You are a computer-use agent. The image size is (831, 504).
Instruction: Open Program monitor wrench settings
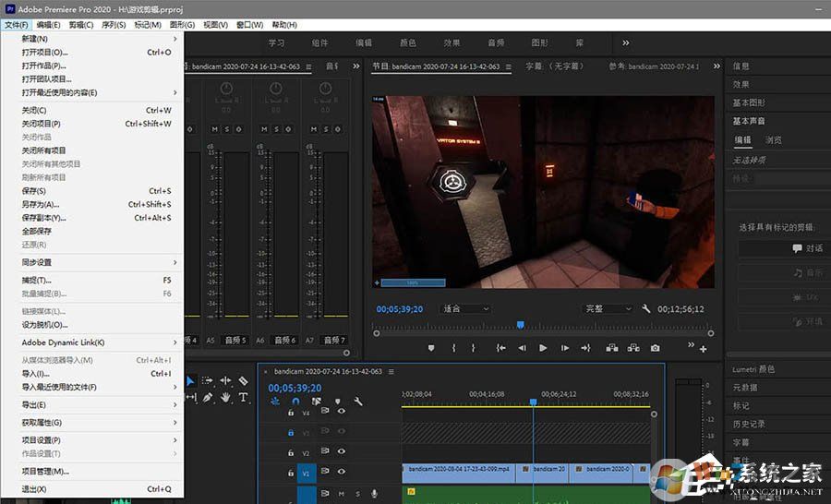(646, 309)
